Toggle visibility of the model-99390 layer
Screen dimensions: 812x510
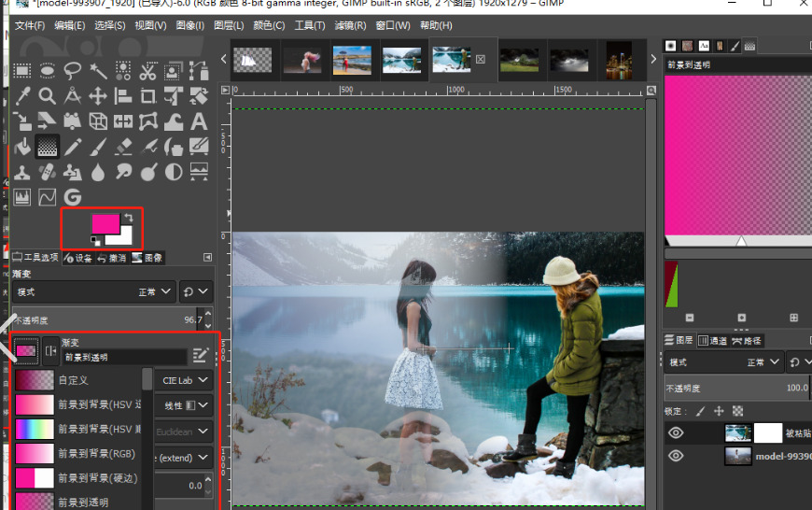pyautogui.click(x=676, y=457)
